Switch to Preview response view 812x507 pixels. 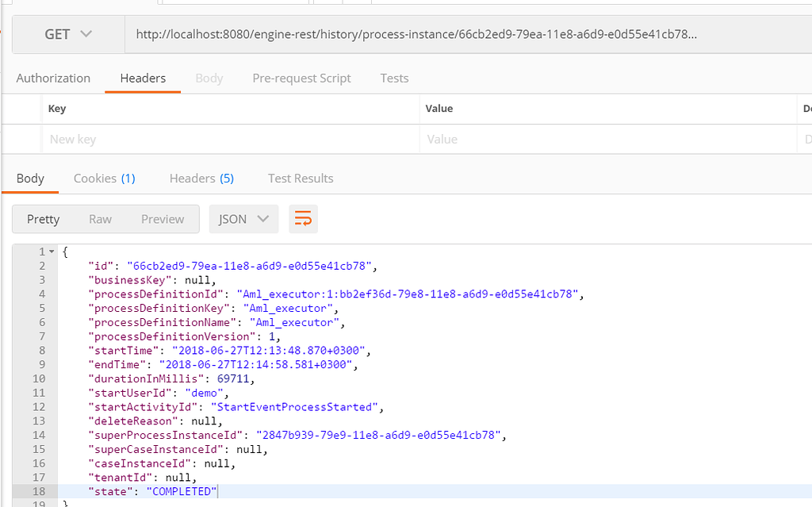162,219
